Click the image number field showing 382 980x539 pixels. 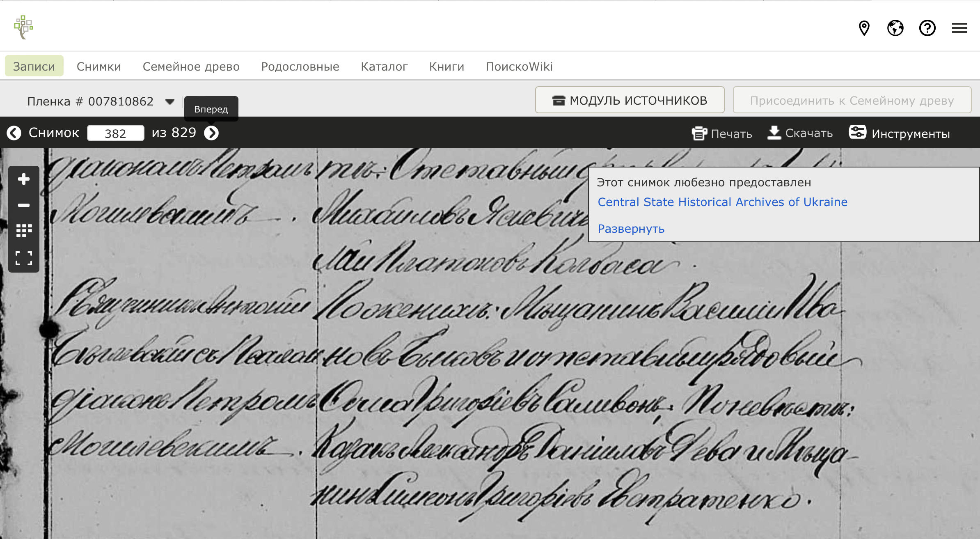(x=115, y=133)
